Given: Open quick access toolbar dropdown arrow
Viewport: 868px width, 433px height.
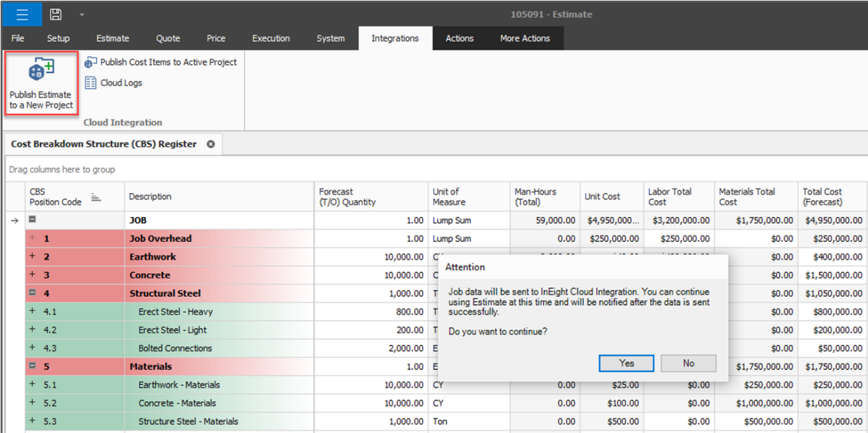Looking at the screenshot, I should (82, 15).
